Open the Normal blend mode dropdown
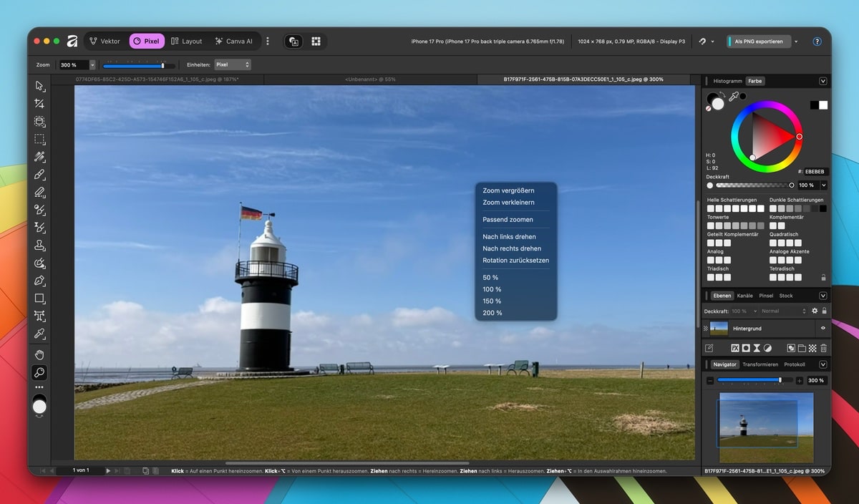Screen dimensions: 859x504 [x=784, y=311]
